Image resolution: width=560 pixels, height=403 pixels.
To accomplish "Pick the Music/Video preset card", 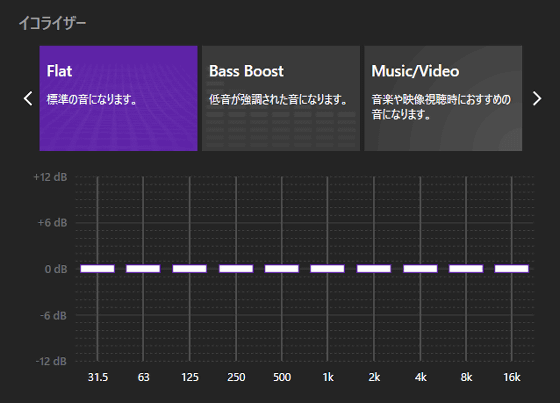I will coord(443,98).
